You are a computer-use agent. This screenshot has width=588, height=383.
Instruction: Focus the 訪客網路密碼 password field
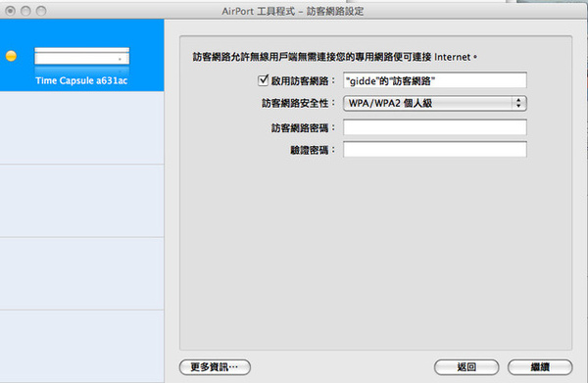434,127
